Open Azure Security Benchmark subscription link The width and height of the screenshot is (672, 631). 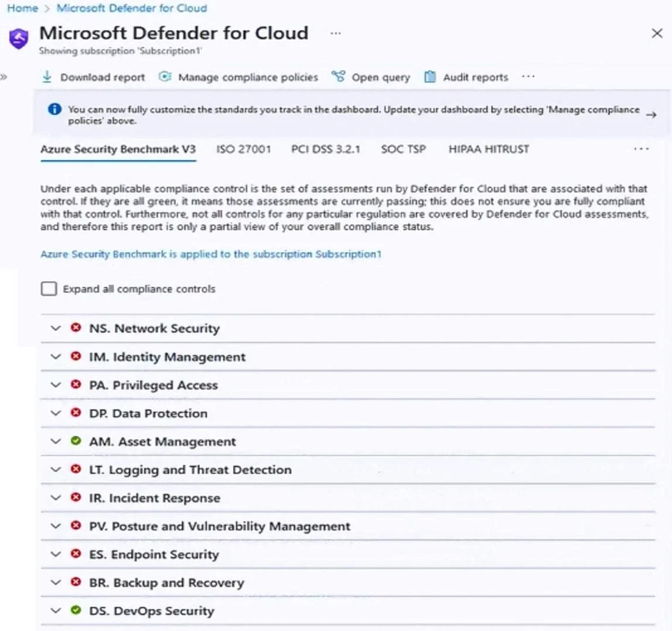coord(211,254)
